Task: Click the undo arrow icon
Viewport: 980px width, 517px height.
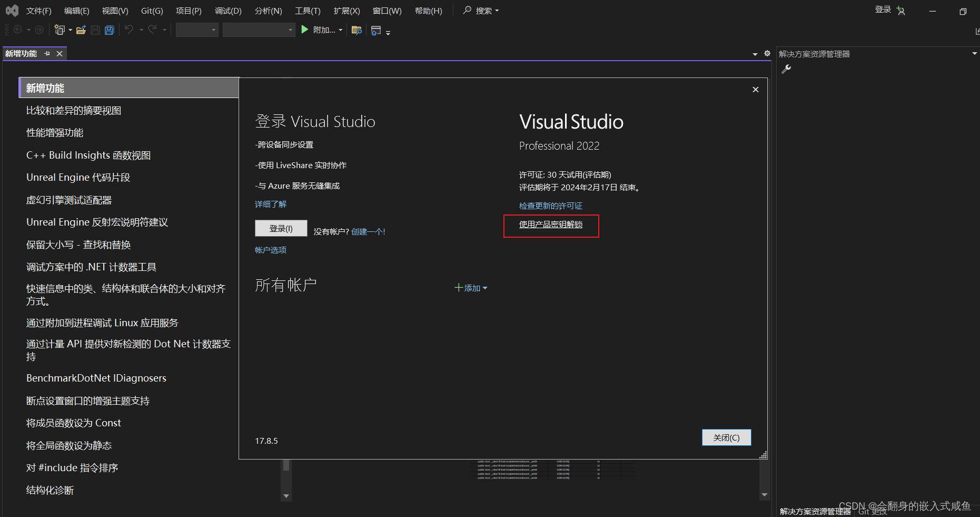Action: pos(129,30)
